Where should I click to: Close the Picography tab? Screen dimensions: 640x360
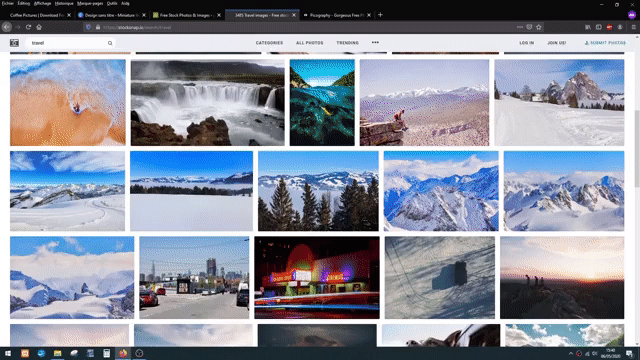[369, 15]
